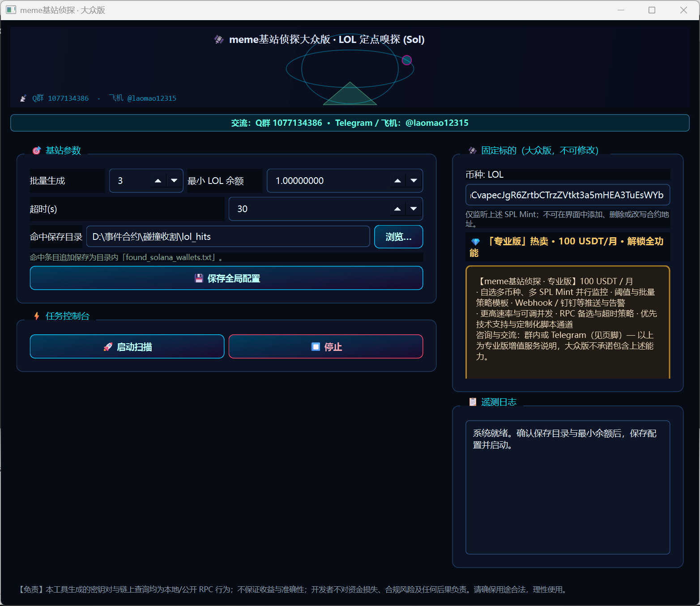Stop the scan using 停止 button
The width and height of the screenshot is (700, 606).
[326, 347]
